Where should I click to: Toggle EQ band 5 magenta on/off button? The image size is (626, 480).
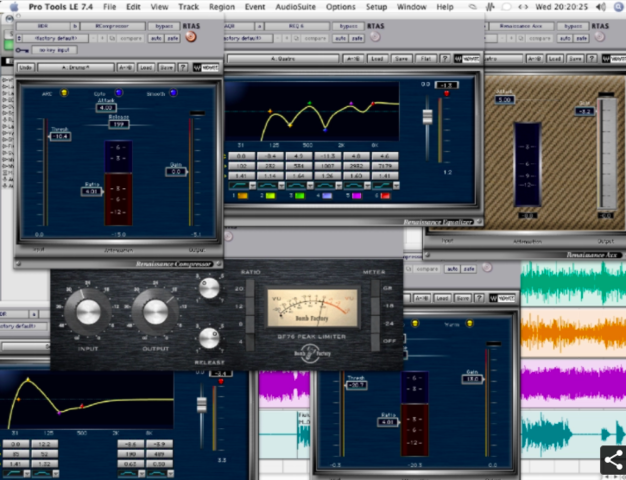356,196
